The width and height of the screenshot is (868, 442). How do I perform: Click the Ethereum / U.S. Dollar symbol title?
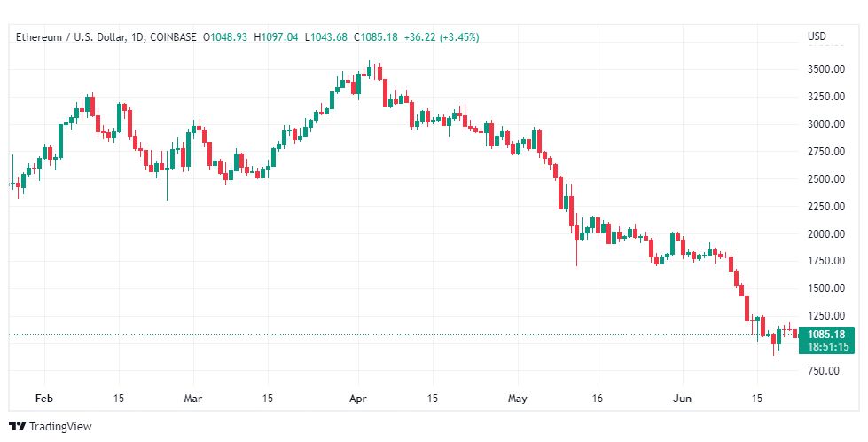(70, 37)
